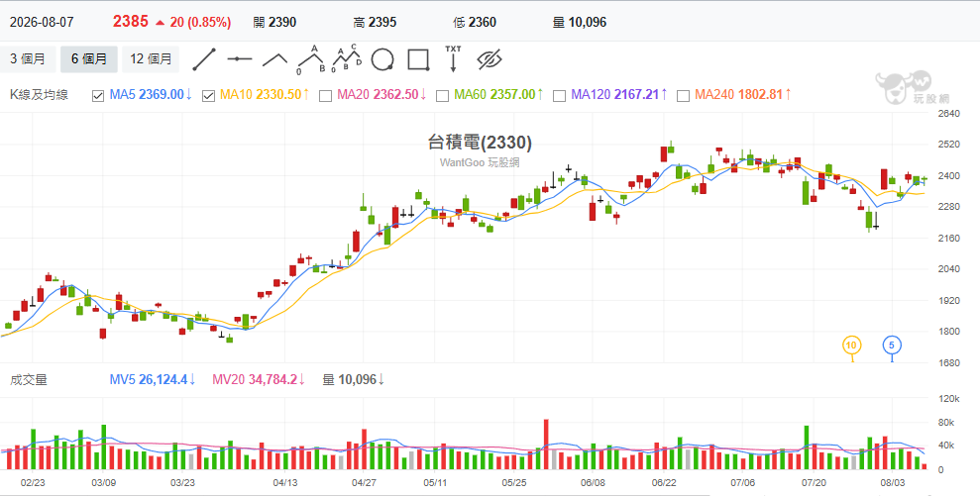Click the 成交量 volume section label
Image resolution: width=980 pixels, height=496 pixels.
click(x=28, y=379)
